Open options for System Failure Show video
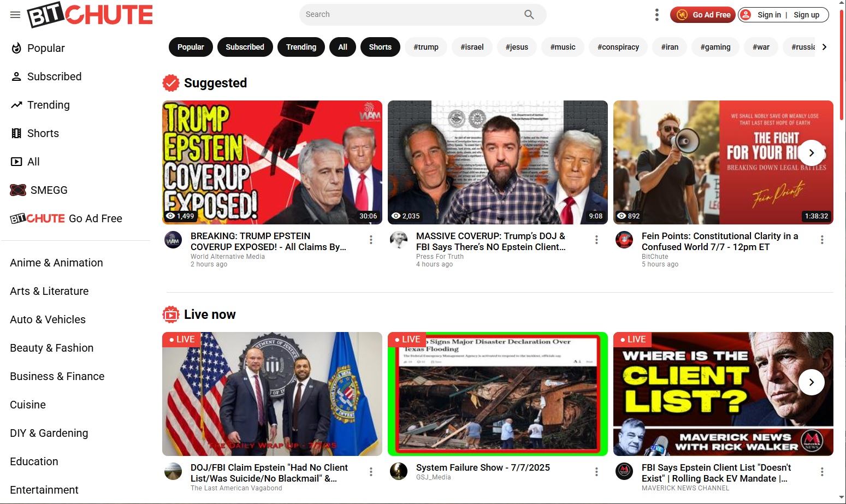846x504 pixels. (x=596, y=472)
